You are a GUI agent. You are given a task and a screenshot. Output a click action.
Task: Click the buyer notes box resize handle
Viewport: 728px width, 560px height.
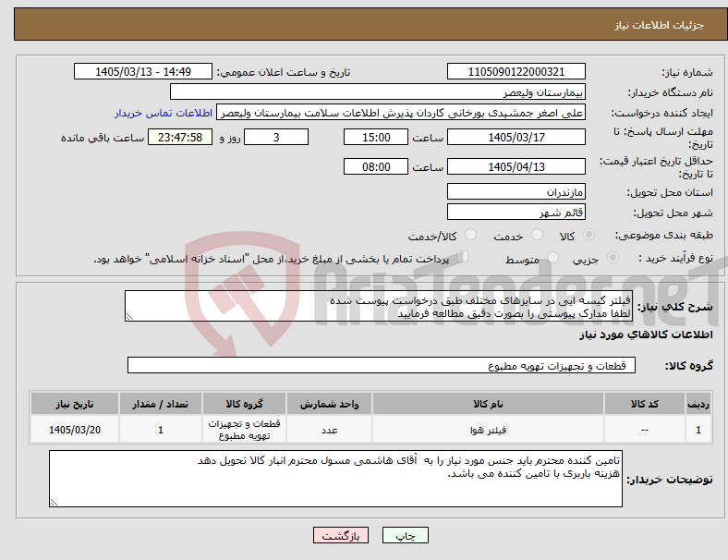coord(54,503)
